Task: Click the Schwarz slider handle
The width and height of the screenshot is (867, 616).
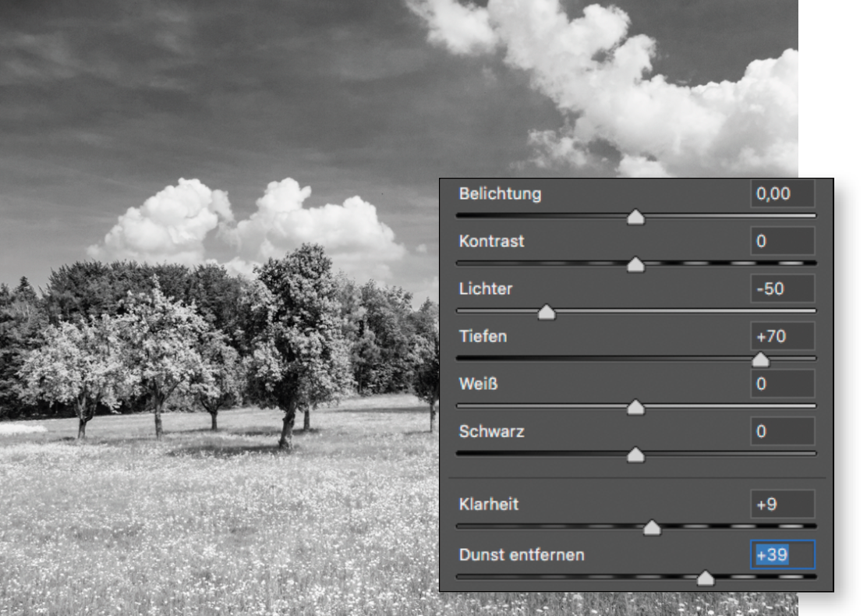Action: (636, 455)
